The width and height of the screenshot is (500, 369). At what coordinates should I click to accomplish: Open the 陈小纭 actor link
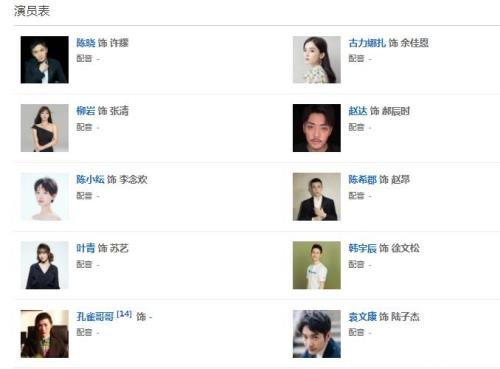click(x=90, y=179)
